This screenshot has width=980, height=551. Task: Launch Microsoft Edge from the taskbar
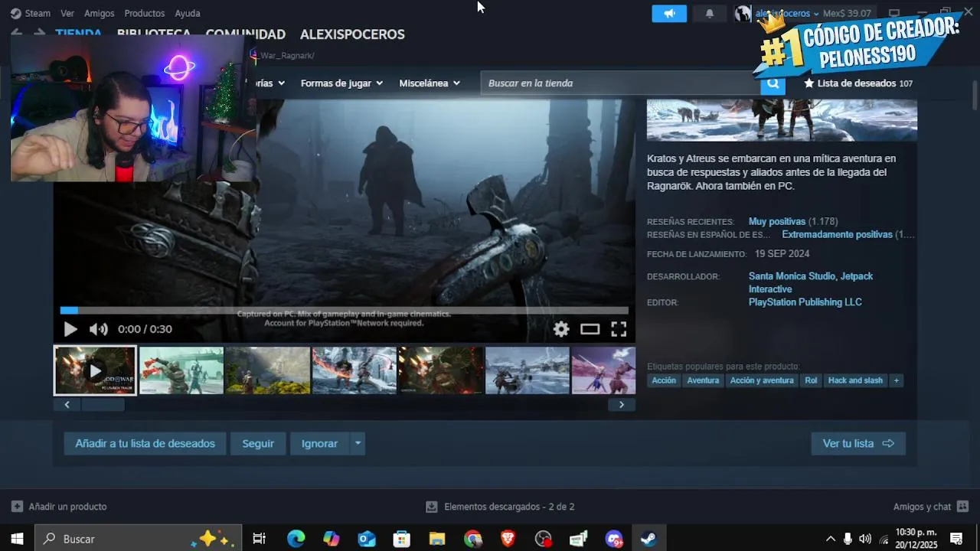pyautogui.click(x=296, y=539)
